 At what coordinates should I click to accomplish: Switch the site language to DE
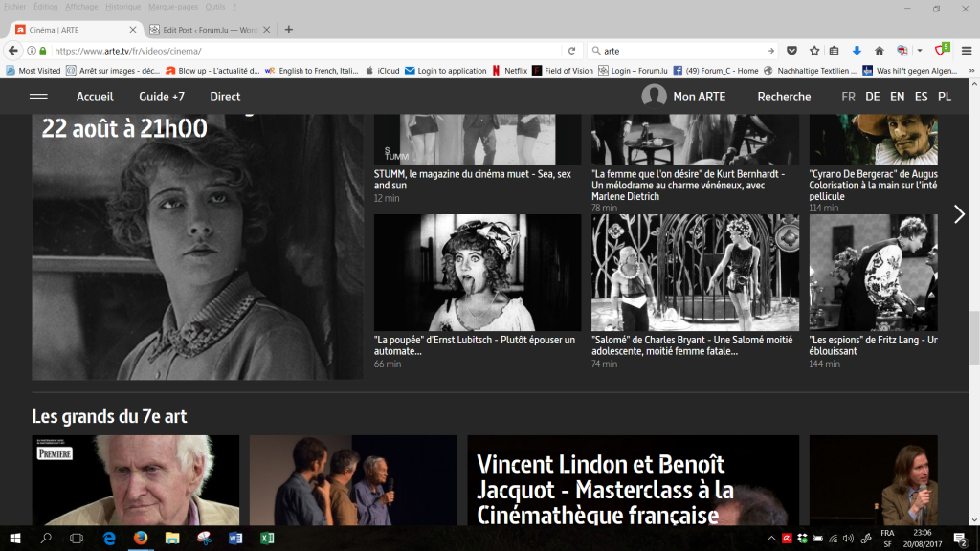pyautogui.click(x=873, y=97)
